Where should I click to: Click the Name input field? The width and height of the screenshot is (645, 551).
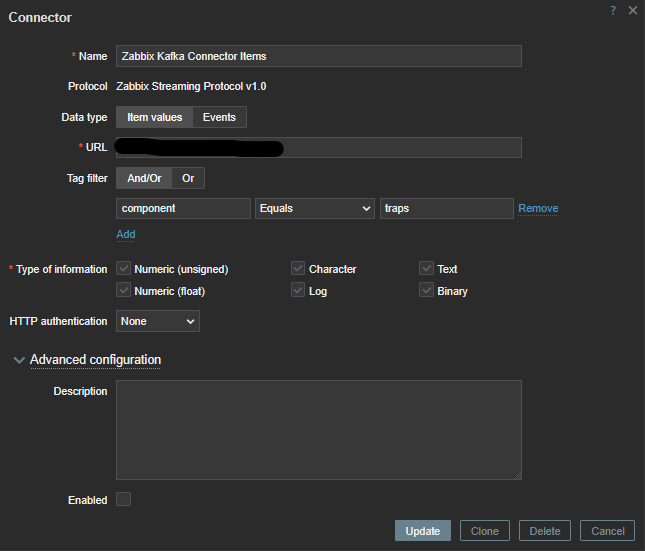point(318,56)
